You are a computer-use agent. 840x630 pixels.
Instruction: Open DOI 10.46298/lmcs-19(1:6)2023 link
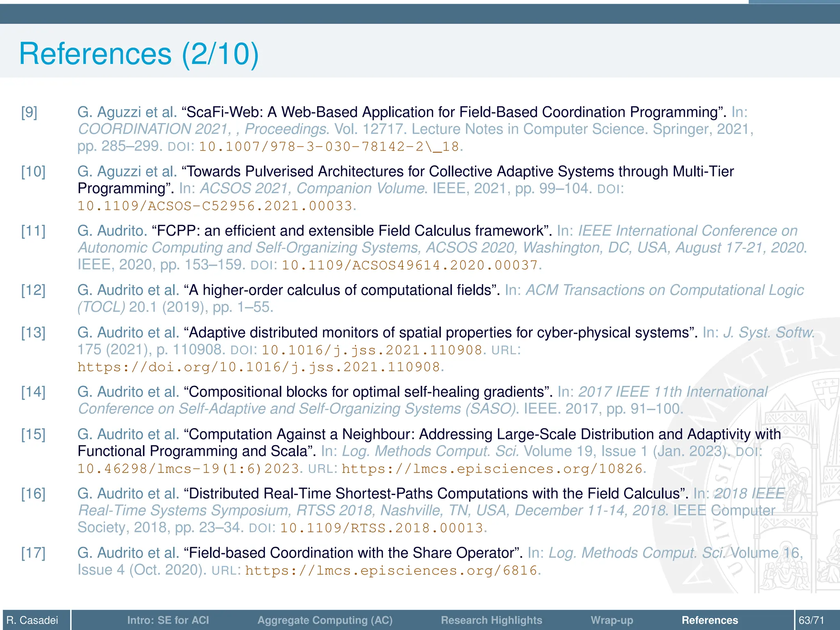[188, 468]
